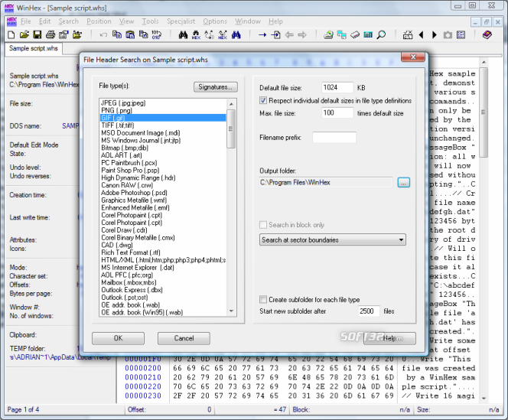Open the File menu
The height and width of the screenshot is (420, 508).
[25, 21]
